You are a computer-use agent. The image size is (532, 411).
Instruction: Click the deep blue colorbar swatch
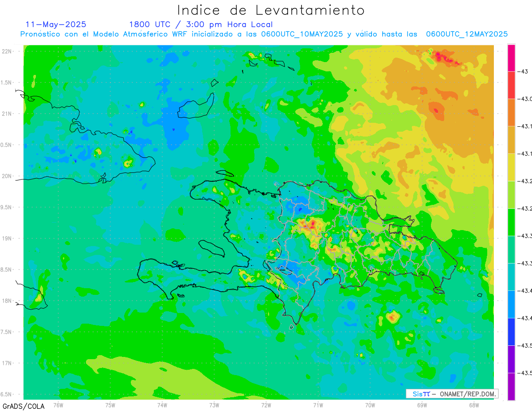[x=511, y=332]
